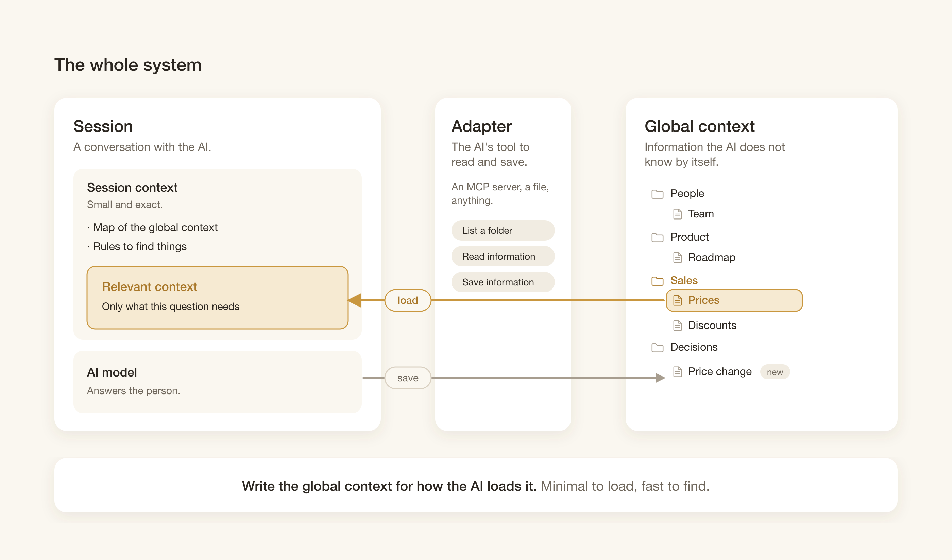Click 'Only what this question needs' text
This screenshot has width=952, height=560.
[171, 306]
